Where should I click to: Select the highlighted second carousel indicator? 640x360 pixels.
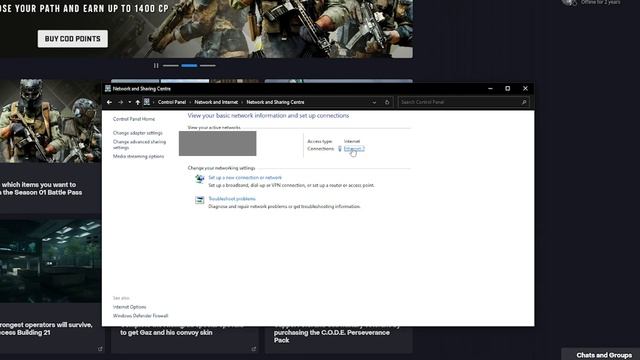(189, 65)
